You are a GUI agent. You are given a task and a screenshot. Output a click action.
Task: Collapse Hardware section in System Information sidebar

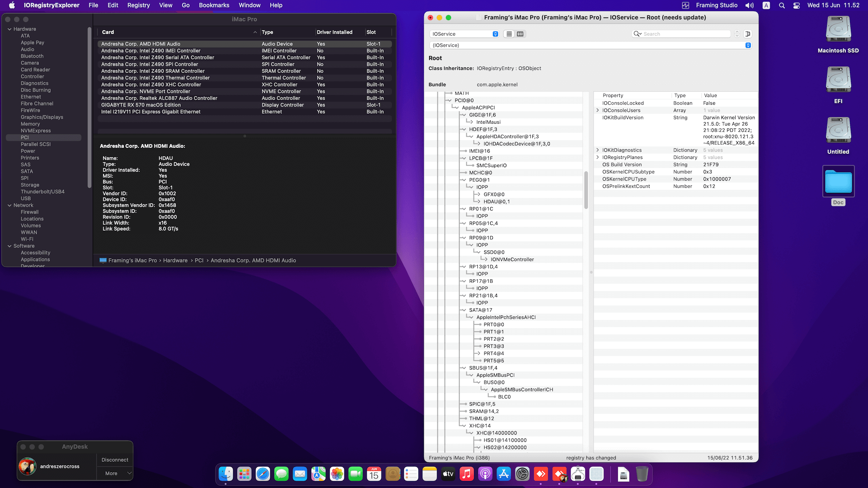click(x=9, y=29)
